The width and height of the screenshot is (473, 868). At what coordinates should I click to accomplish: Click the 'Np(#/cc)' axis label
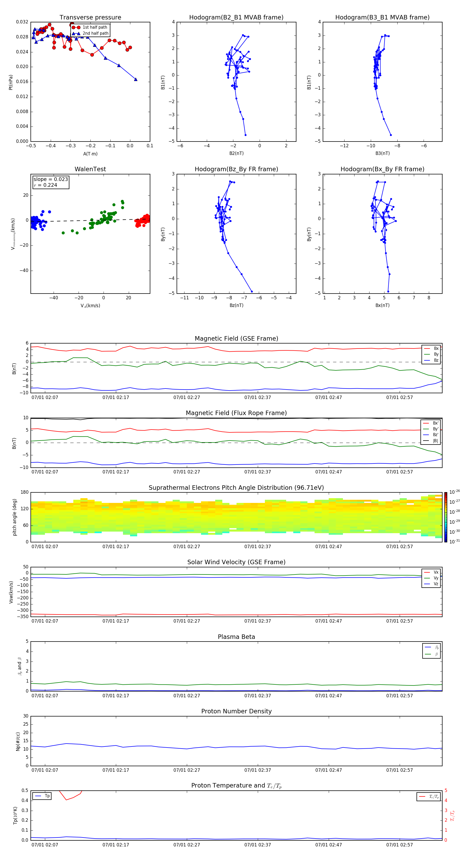(x=18, y=741)
